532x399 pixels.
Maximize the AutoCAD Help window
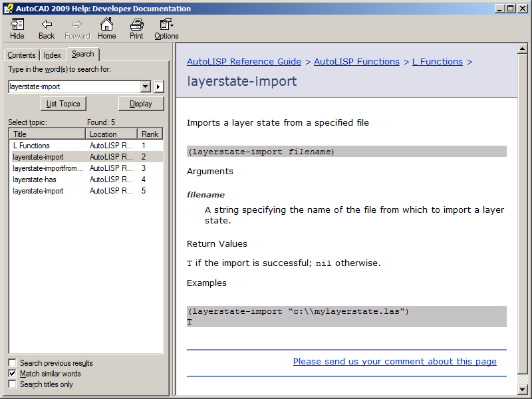510,9
